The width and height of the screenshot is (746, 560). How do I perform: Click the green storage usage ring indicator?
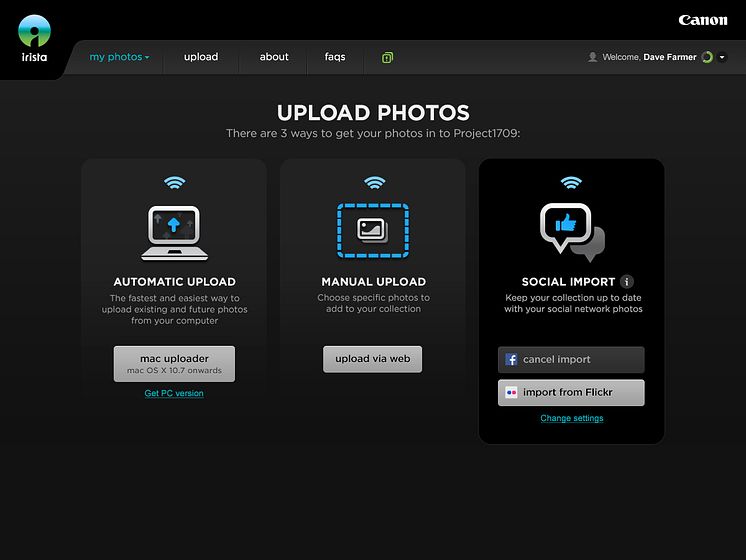[x=707, y=58]
